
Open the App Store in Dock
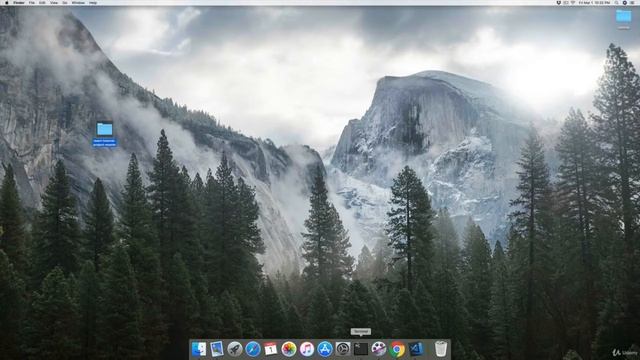325,349
